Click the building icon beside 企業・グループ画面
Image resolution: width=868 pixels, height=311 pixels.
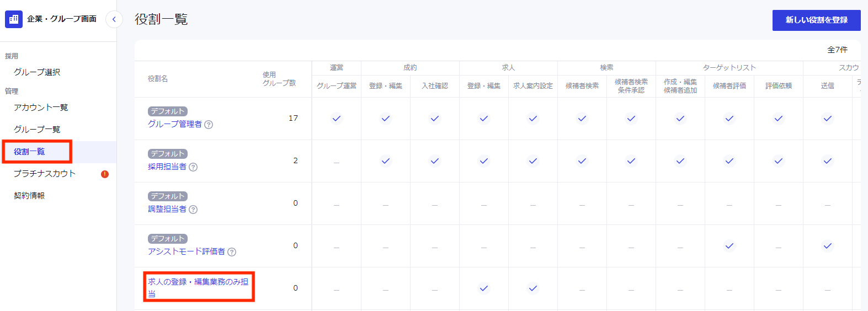click(14, 19)
